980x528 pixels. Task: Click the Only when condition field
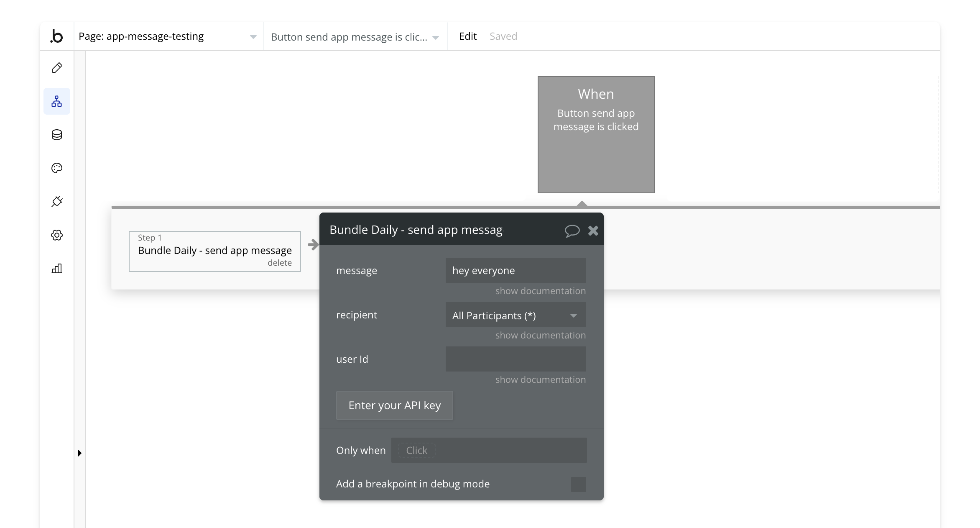coord(489,450)
